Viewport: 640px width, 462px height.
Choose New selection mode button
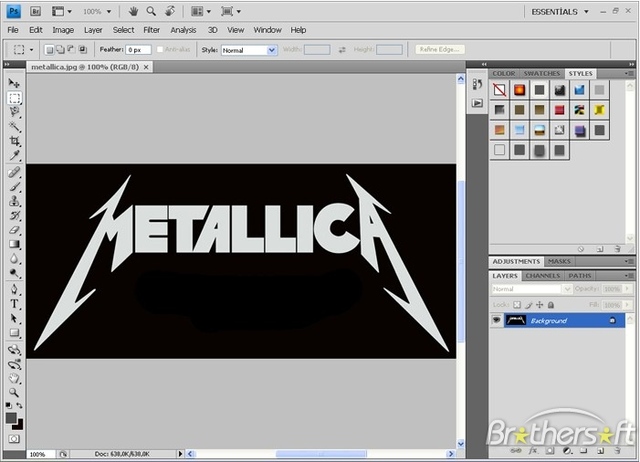click(49, 50)
